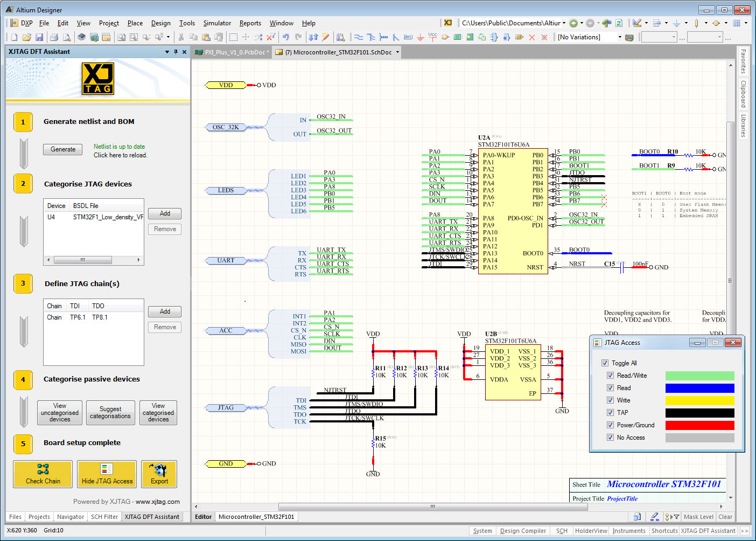The image size is (756, 541).
Task: Click the 'Click here to reload.' link
Action: (x=120, y=155)
